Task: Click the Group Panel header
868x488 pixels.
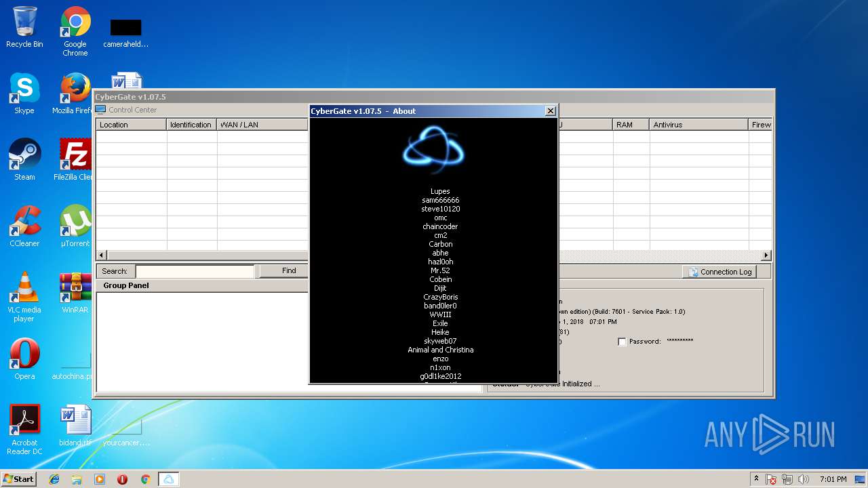Action: pos(126,285)
